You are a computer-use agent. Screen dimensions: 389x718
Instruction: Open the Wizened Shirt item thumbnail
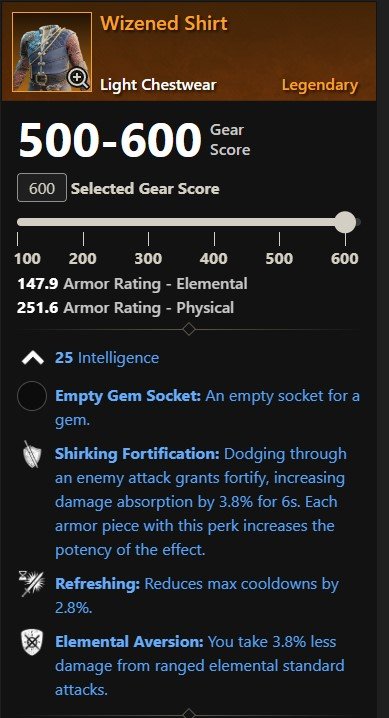tap(52, 52)
